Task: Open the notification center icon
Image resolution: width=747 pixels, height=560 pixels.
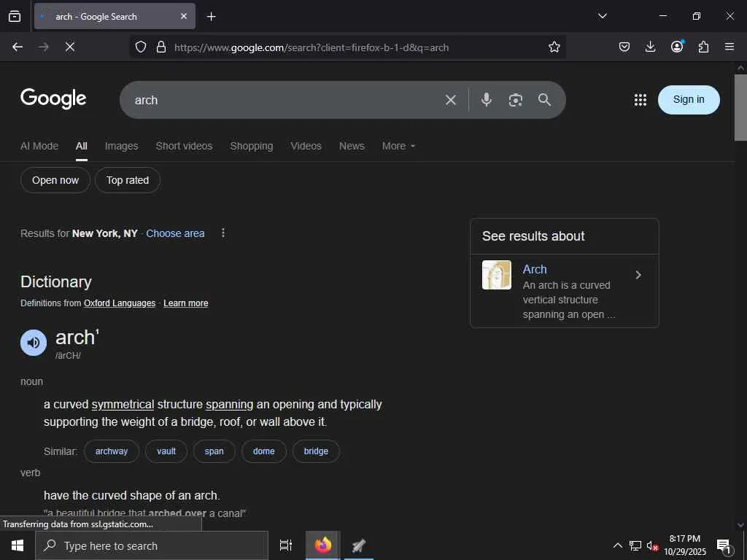Action: [x=724, y=546]
